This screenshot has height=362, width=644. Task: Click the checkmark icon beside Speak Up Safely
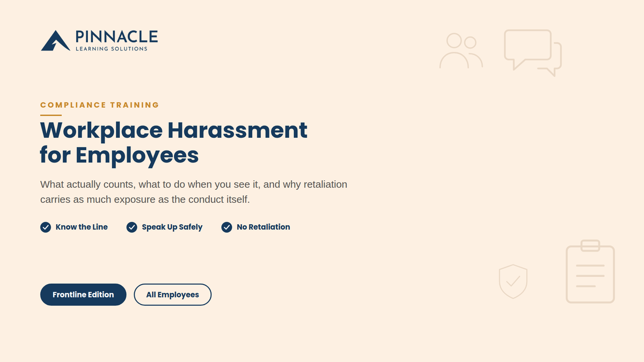[x=131, y=227]
